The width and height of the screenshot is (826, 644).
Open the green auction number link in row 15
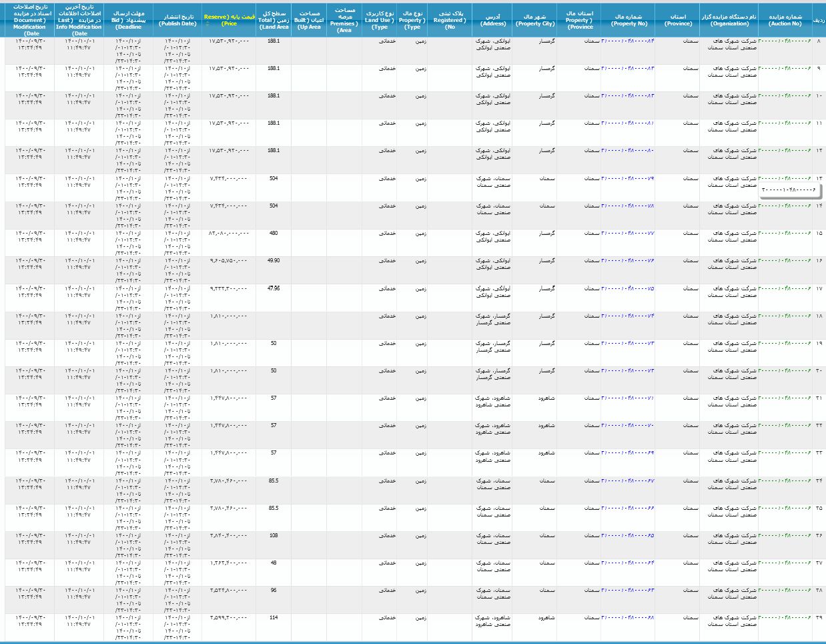[785, 234]
